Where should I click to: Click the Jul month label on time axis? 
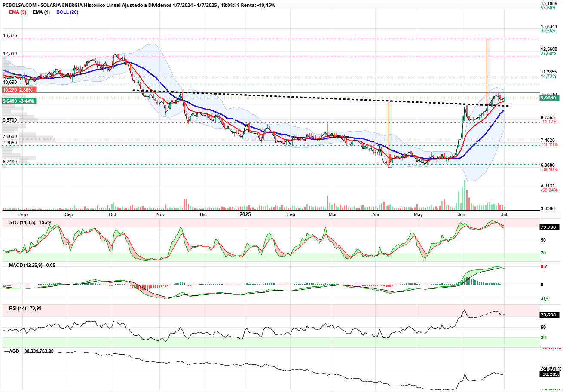[504, 214]
